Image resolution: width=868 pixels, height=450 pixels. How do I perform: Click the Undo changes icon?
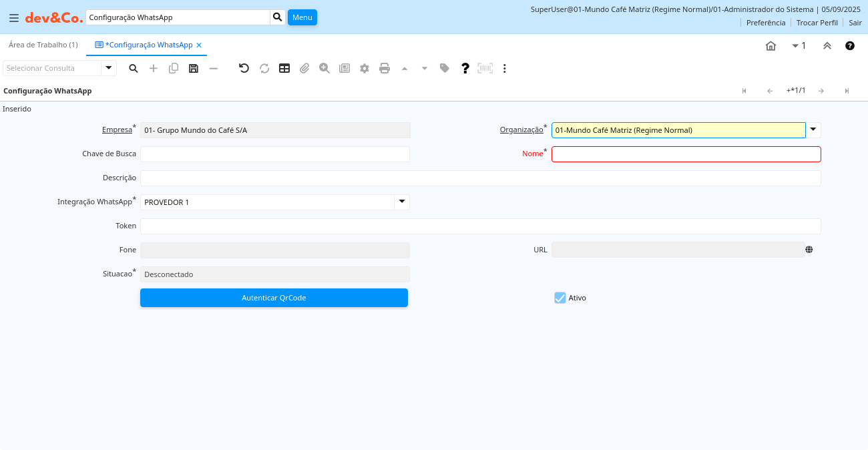pos(244,68)
